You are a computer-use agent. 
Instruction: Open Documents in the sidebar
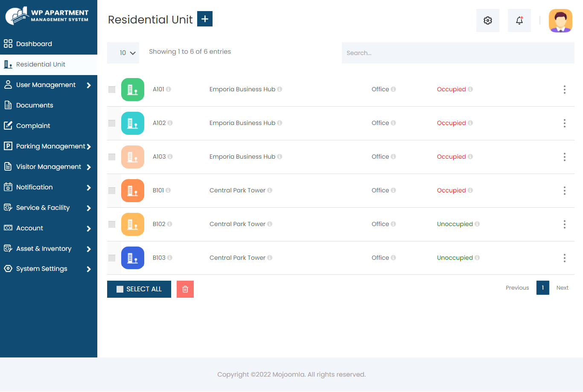pos(49,105)
